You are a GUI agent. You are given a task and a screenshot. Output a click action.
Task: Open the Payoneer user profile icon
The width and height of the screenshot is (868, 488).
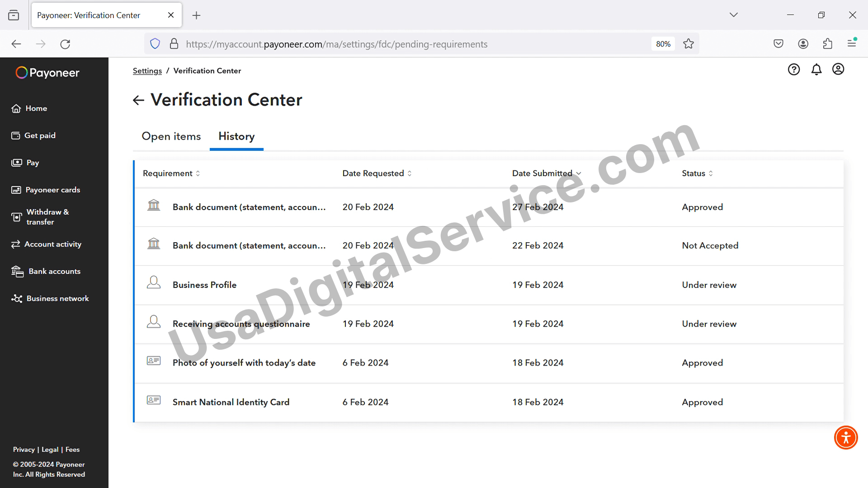click(x=838, y=69)
